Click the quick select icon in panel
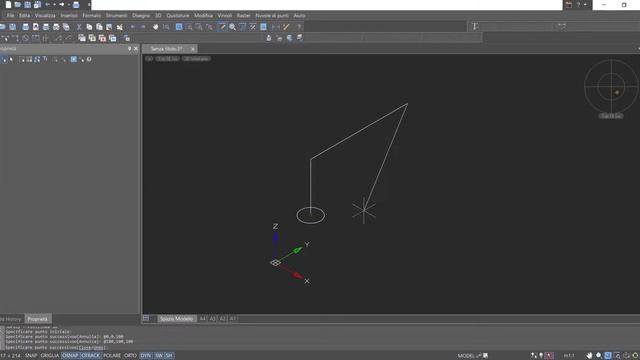Screen dimensions: 640x360 [x=4, y=60]
